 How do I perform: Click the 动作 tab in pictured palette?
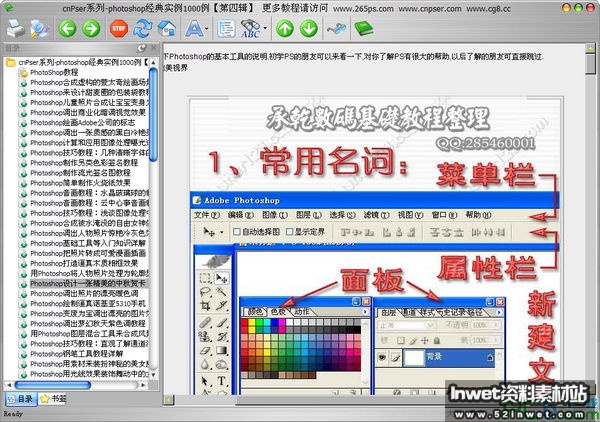pos(302,312)
